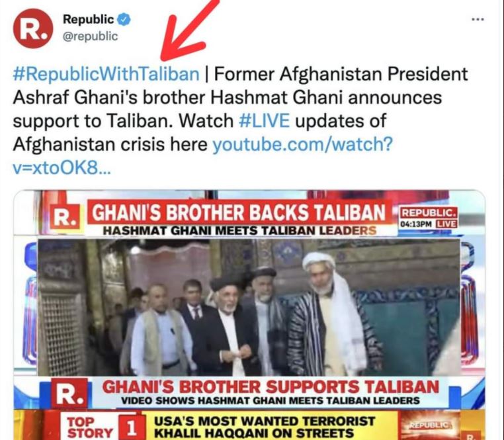The image size is (504, 440).
Task: Click the Ghani's Brother Supports Taliban lower banner
Action: [x=270, y=386]
